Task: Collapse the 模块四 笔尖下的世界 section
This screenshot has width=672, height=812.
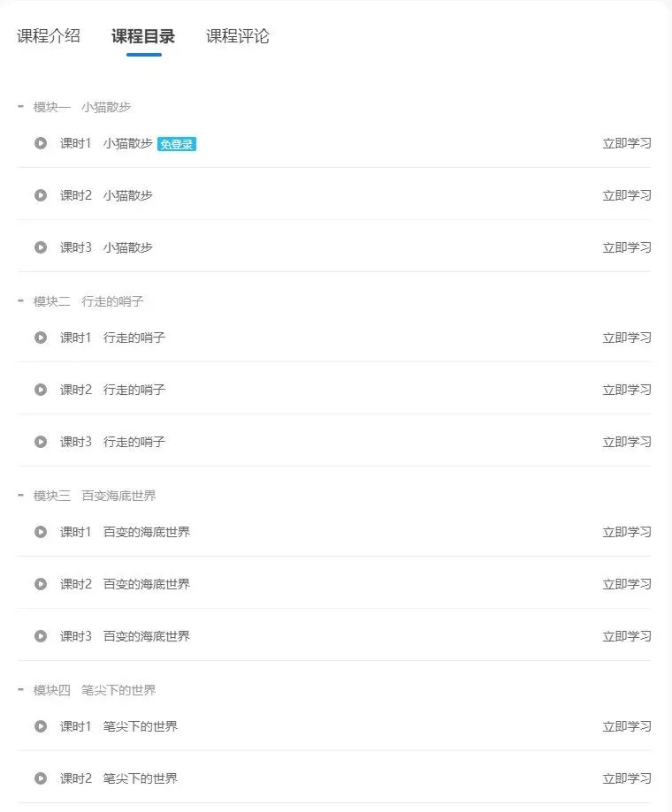Action: point(21,690)
